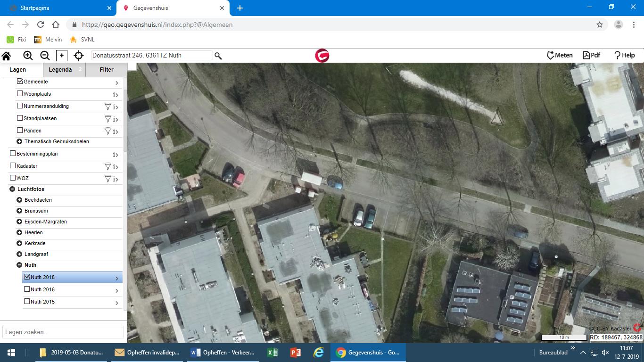Export the map using Pdf button
The height and width of the screenshot is (362, 644).
point(591,55)
